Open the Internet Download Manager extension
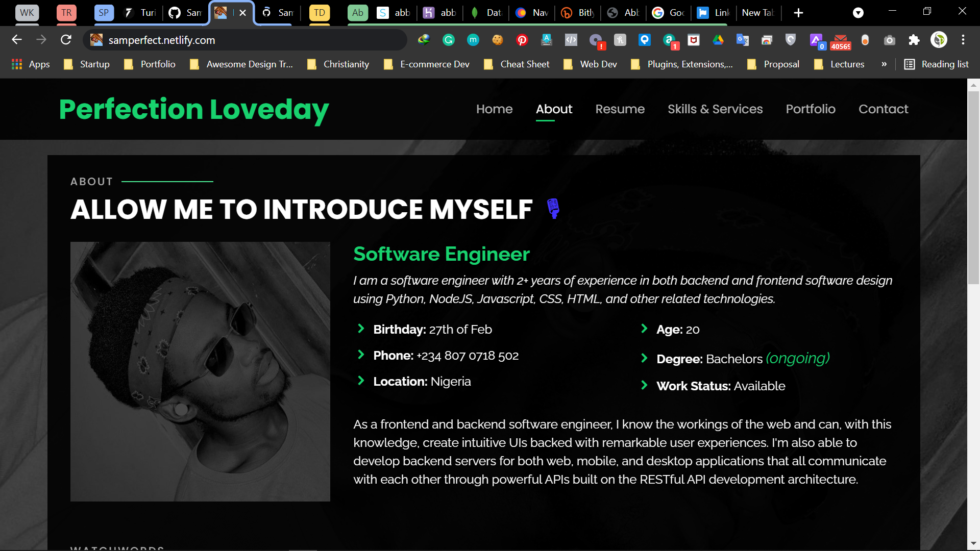 pyautogui.click(x=424, y=40)
